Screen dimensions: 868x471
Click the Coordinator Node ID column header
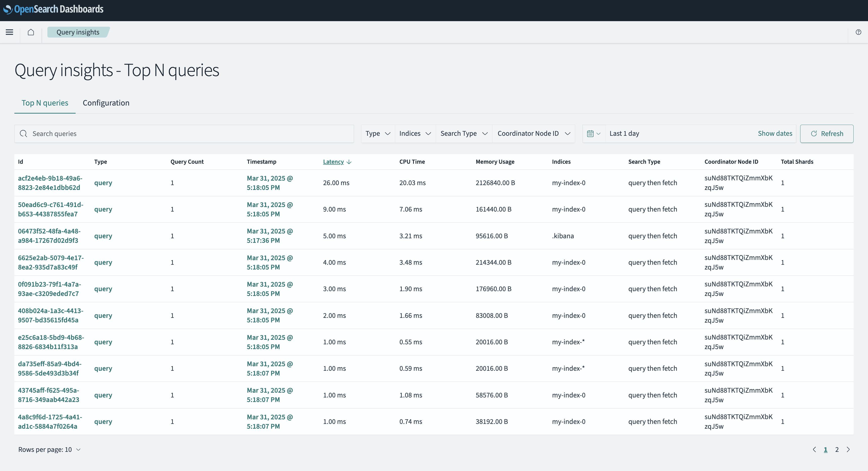[731, 162]
